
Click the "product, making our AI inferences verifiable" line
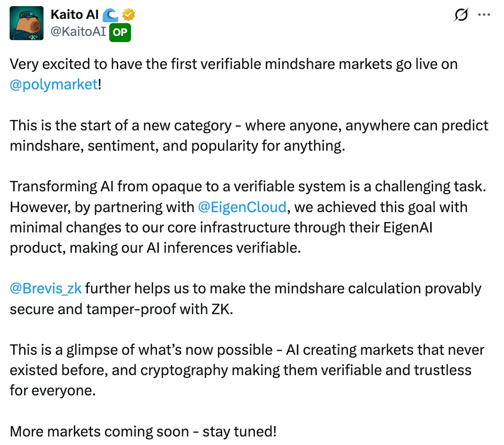coord(155,248)
